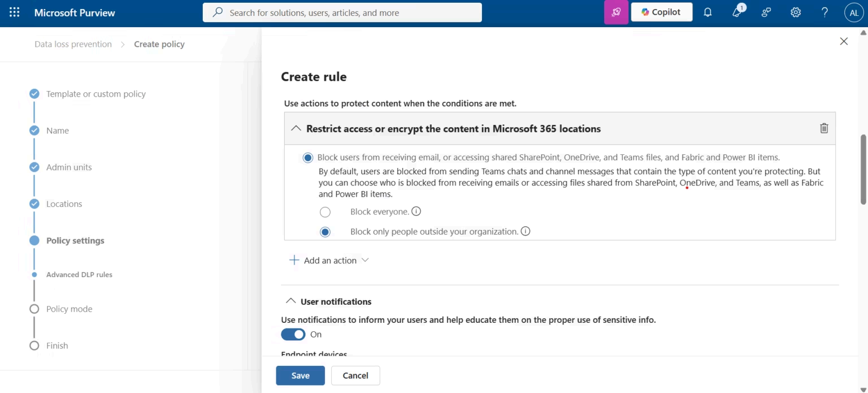Go to the Locations step

coord(64,204)
